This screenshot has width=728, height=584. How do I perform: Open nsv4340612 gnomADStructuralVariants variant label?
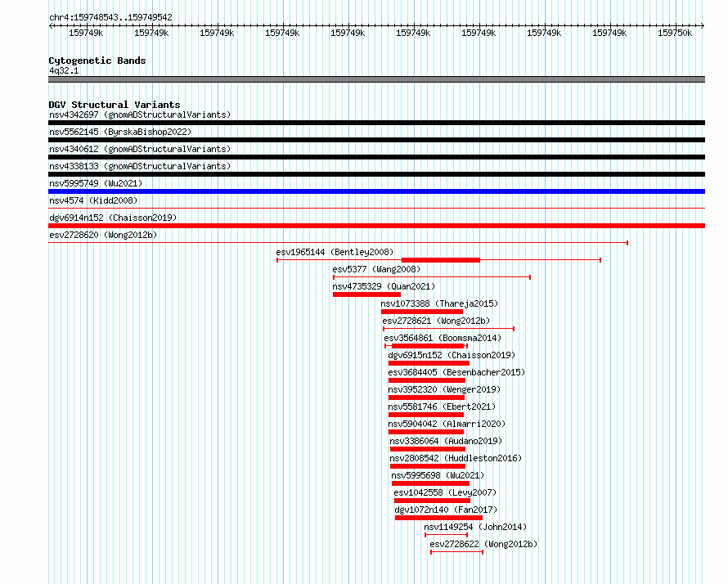tap(140, 149)
